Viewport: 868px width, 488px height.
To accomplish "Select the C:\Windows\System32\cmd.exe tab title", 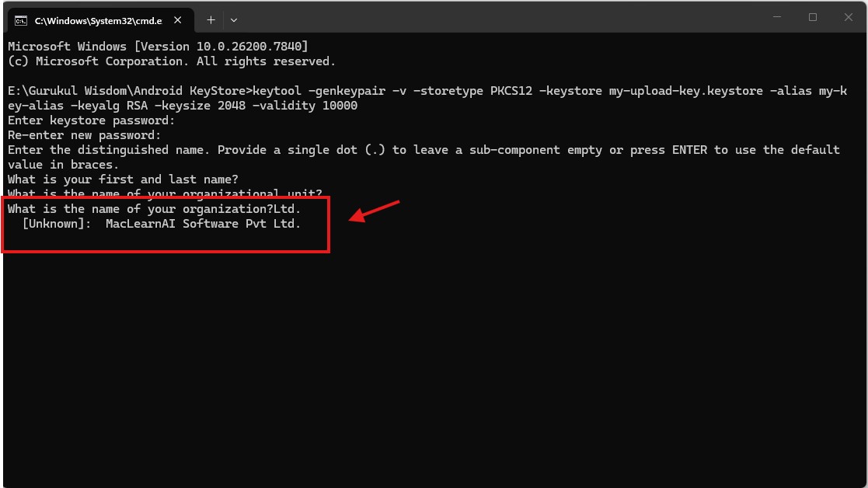I will point(98,21).
